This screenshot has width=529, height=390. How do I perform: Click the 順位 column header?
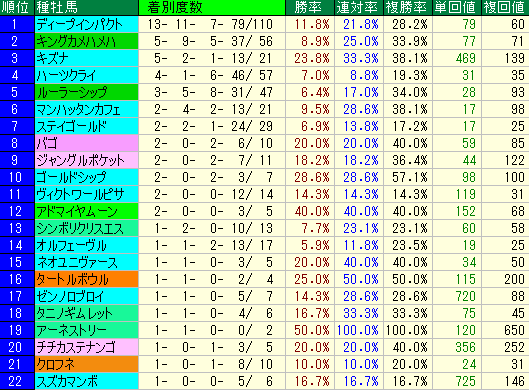click(17, 7)
